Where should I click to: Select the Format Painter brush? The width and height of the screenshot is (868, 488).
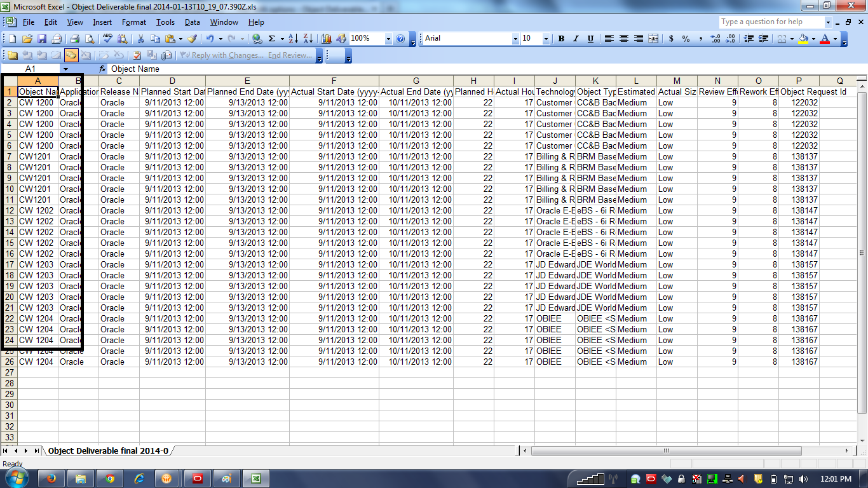click(192, 39)
